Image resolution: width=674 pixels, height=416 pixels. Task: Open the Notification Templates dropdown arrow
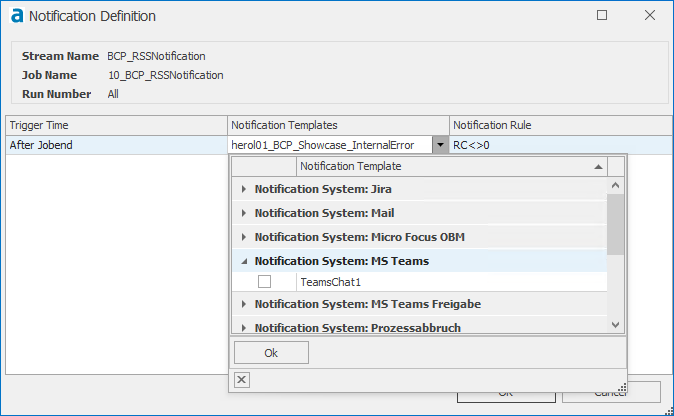(440, 145)
